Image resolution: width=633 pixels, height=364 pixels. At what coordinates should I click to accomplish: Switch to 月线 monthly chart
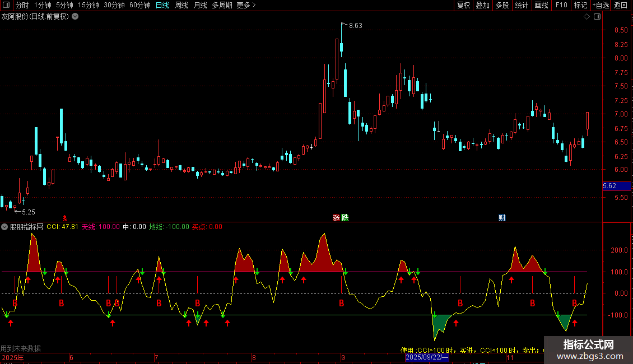click(200, 5)
